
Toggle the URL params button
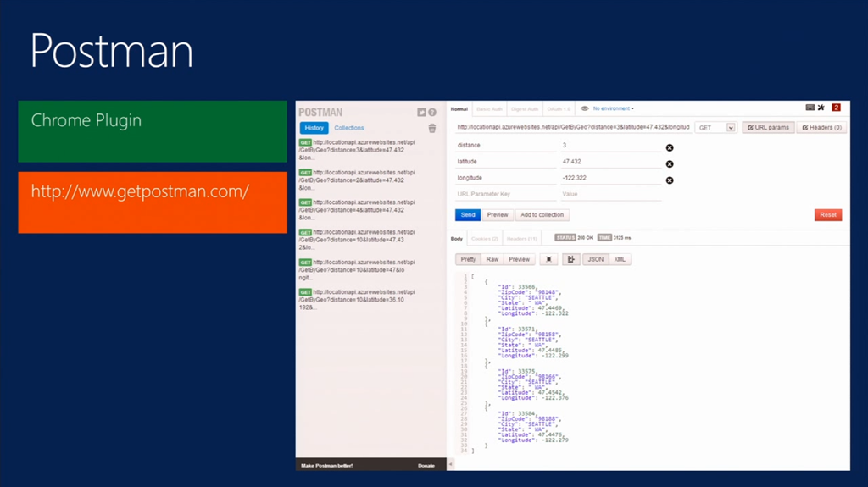pyautogui.click(x=768, y=128)
